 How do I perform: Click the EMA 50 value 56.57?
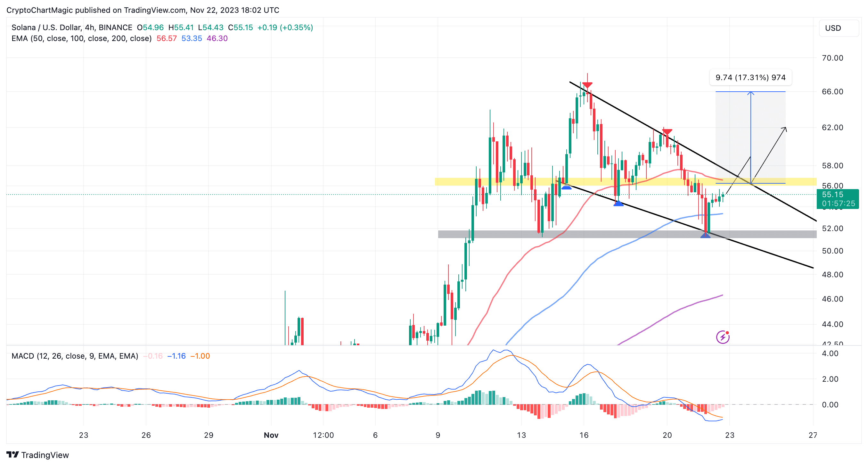tap(167, 38)
